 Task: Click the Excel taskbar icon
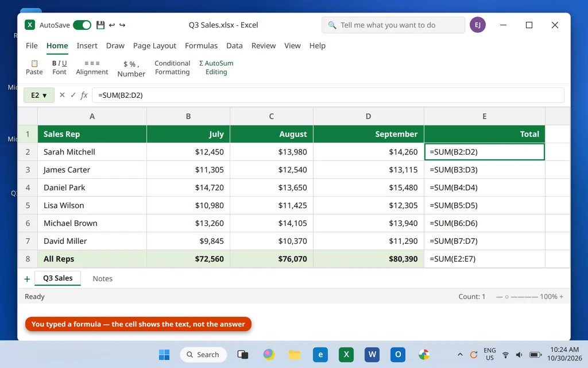(x=346, y=354)
